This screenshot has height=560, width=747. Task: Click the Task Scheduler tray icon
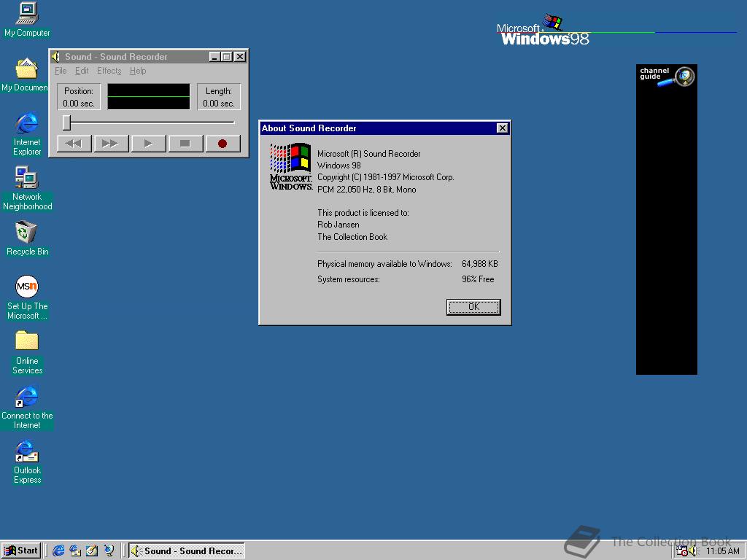tap(682, 551)
